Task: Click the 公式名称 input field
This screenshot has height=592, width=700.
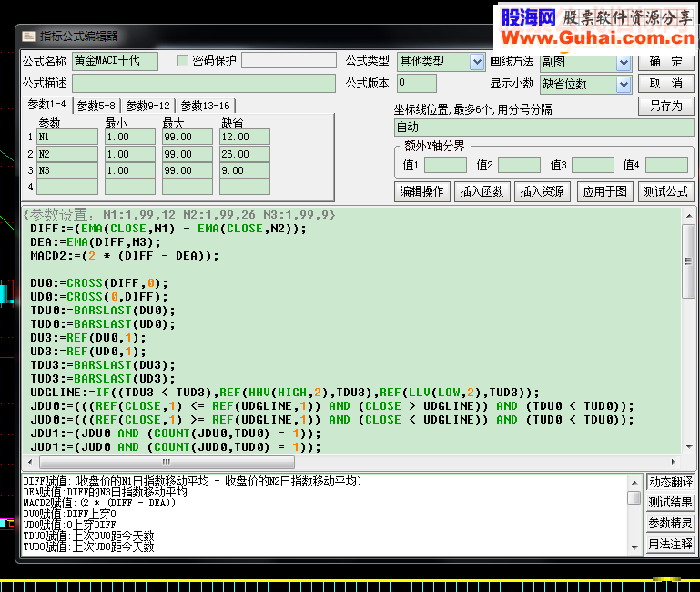Action: pyautogui.click(x=116, y=61)
